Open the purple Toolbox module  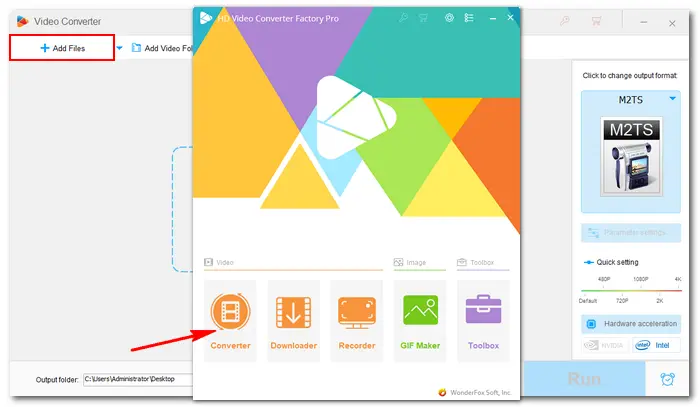tap(483, 320)
